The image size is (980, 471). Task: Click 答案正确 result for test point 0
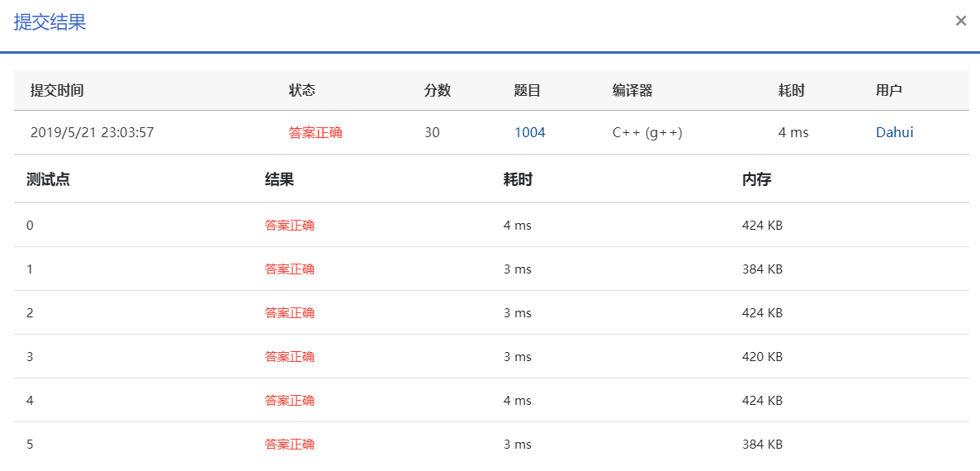289,226
